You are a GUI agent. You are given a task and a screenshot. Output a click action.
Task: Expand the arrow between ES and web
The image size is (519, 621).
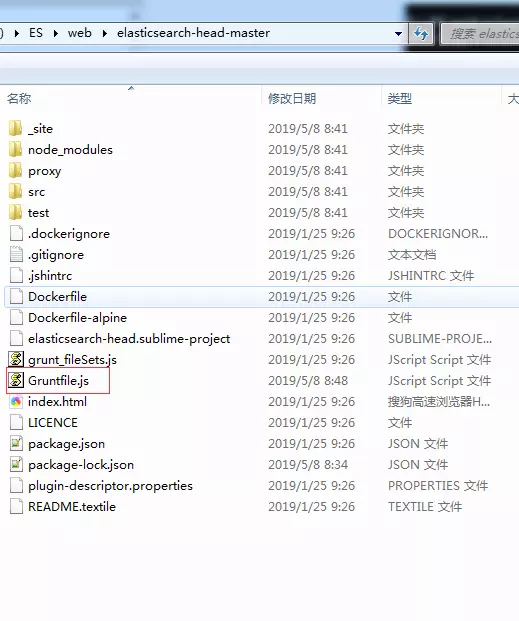click(x=55, y=34)
